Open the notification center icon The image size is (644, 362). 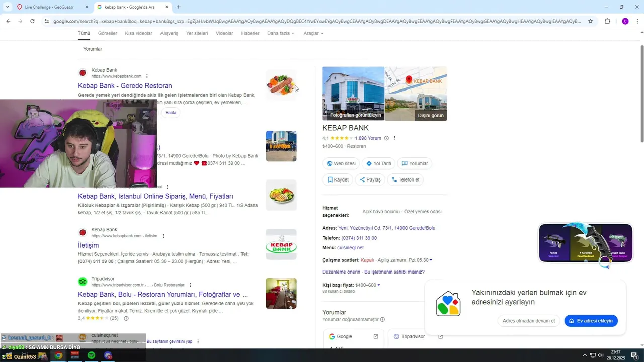point(634,355)
